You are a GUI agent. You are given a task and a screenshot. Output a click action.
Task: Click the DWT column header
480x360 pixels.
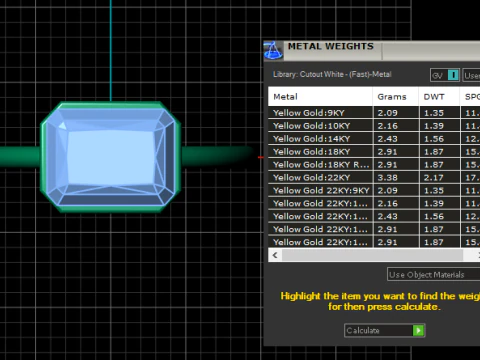point(439,97)
